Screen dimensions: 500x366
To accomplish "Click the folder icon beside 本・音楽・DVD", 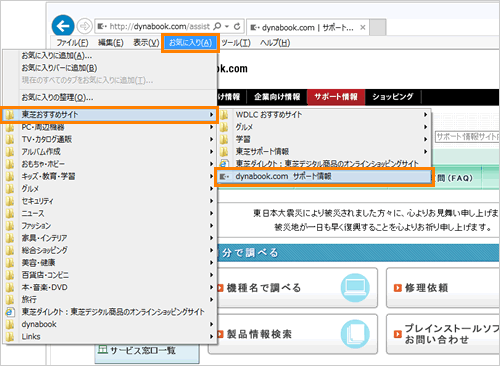I will point(10,287).
